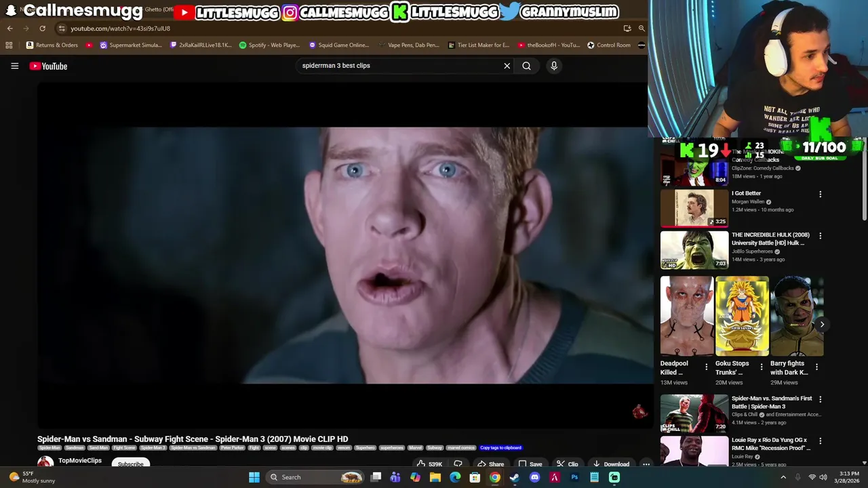The width and height of the screenshot is (868, 488).
Task: Open the volume control in system tray
Action: click(x=823, y=477)
